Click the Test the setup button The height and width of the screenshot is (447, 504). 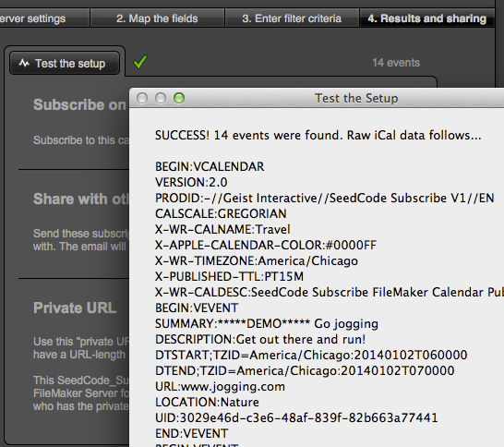65,63
